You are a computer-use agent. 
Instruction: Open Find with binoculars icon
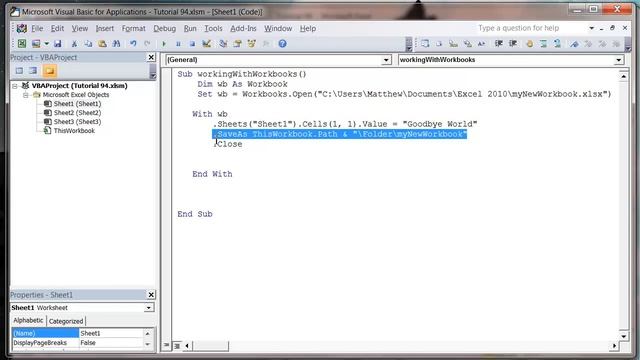point(116,44)
